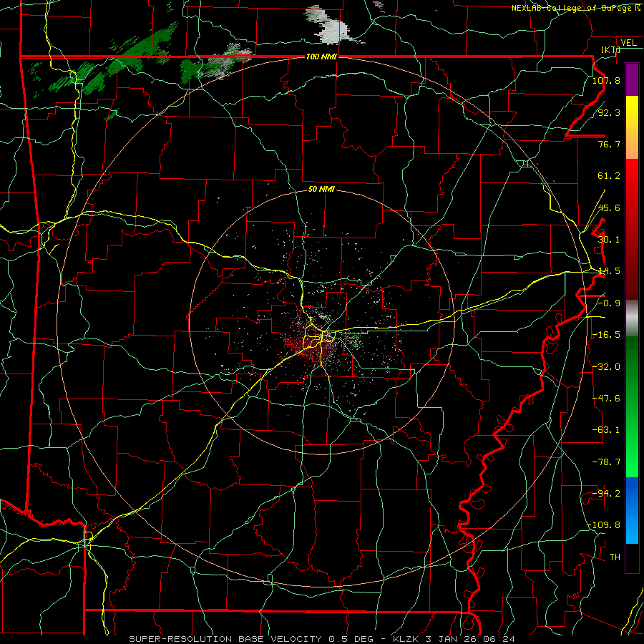The height and width of the screenshot is (644, 644).
Task: Click the -16.5 value on velocity scale
Action: [x=606, y=335]
